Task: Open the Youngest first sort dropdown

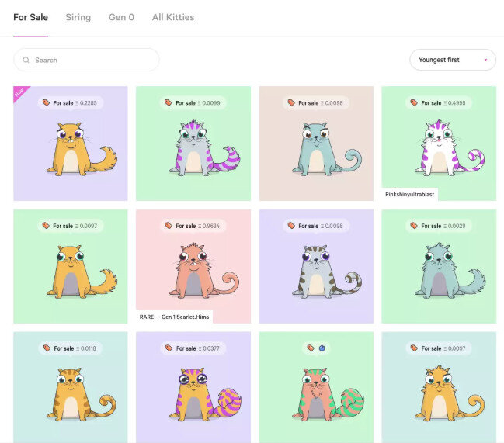Action: click(x=453, y=60)
